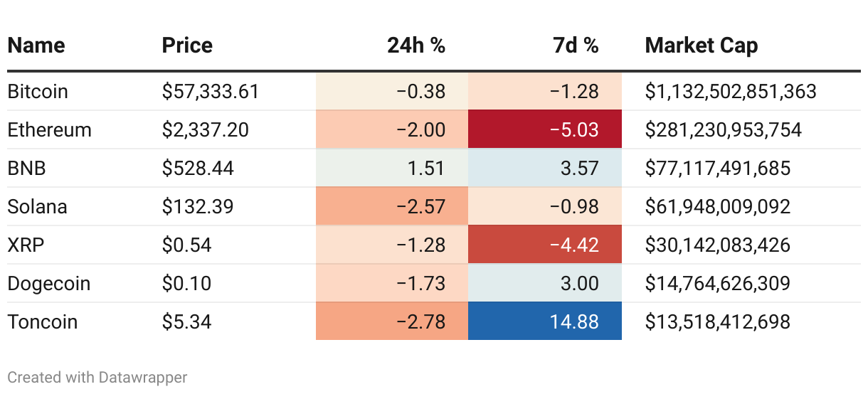This screenshot has height=394, width=868.
Task: Click the 7d % column header
Action: pyautogui.click(x=576, y=46)
